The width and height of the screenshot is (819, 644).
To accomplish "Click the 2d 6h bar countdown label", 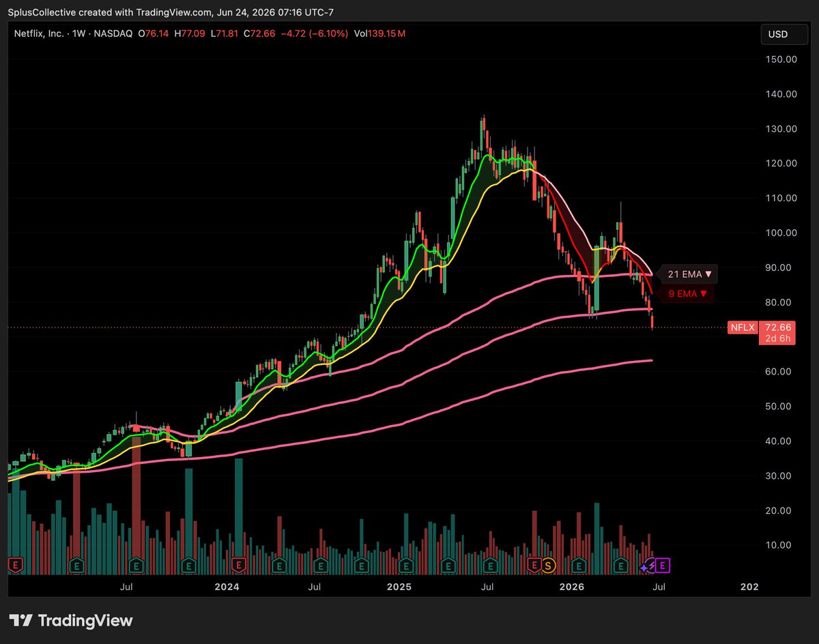I will (x=778, y=339).
